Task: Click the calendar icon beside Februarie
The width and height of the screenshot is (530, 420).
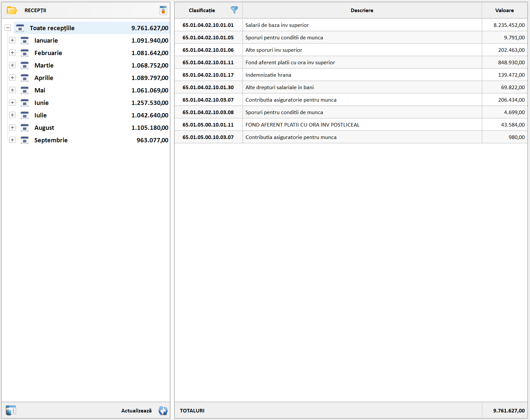Action: pyautogui.click(x=25, y=53)
